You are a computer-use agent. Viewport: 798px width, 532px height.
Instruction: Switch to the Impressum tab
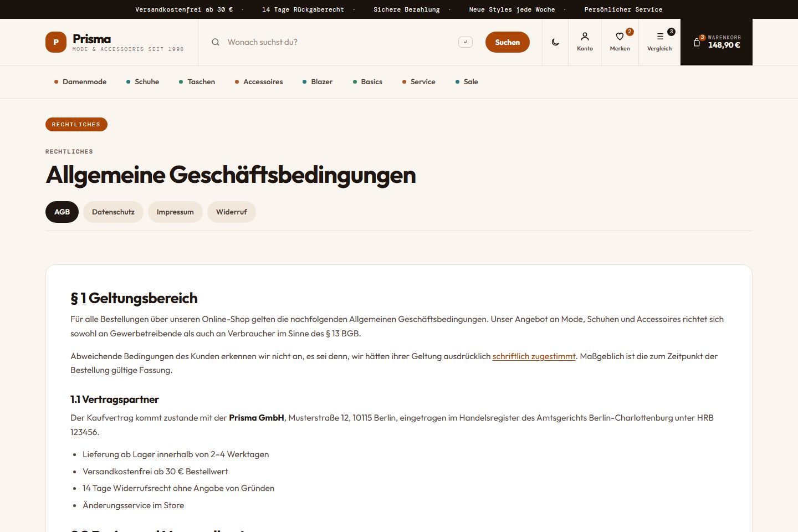[x=175, y=212]
